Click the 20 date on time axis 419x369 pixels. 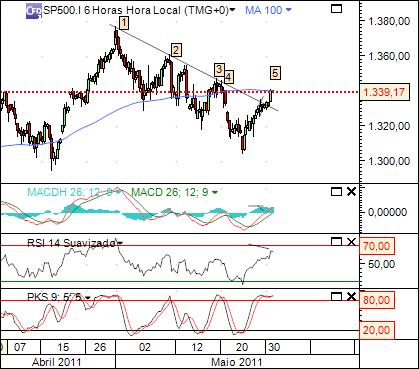242,347
